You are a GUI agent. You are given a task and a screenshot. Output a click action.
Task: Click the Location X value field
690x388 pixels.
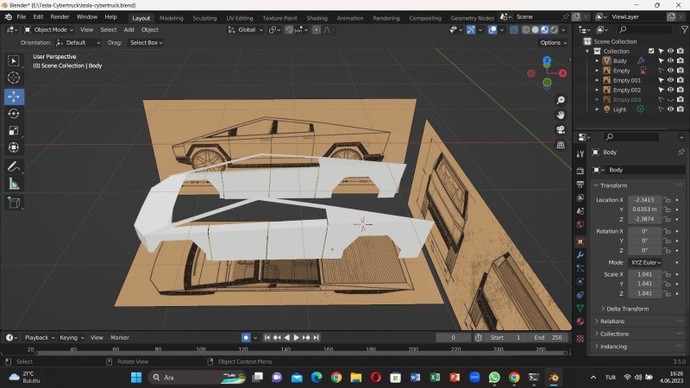644,200
